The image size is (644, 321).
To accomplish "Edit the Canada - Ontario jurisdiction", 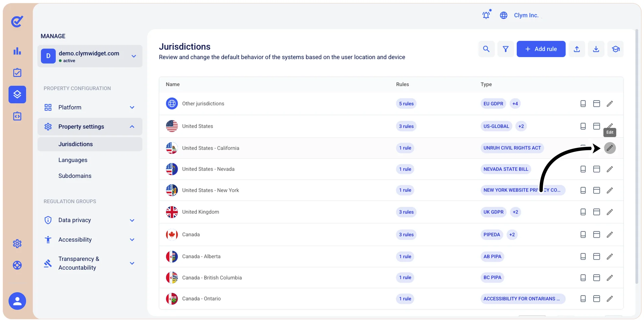I will pos(610,298).
